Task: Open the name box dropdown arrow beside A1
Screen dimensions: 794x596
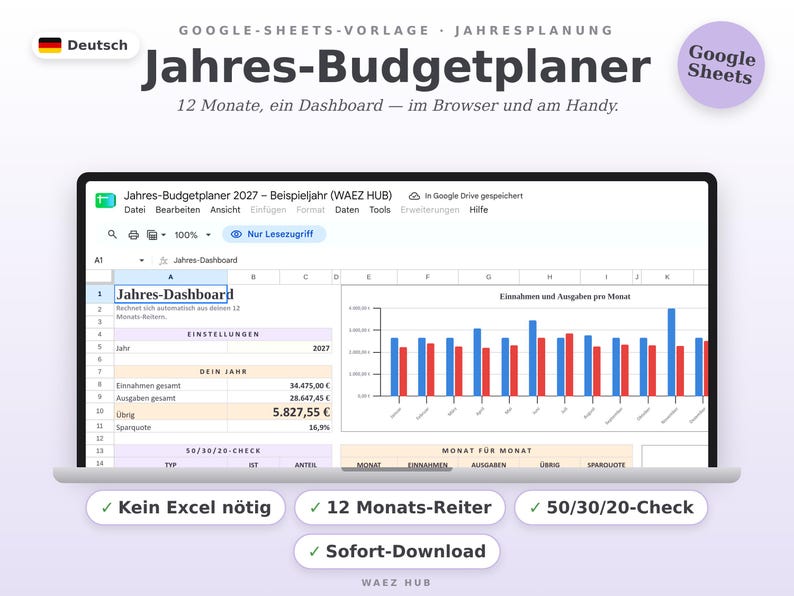Action: 141,260
